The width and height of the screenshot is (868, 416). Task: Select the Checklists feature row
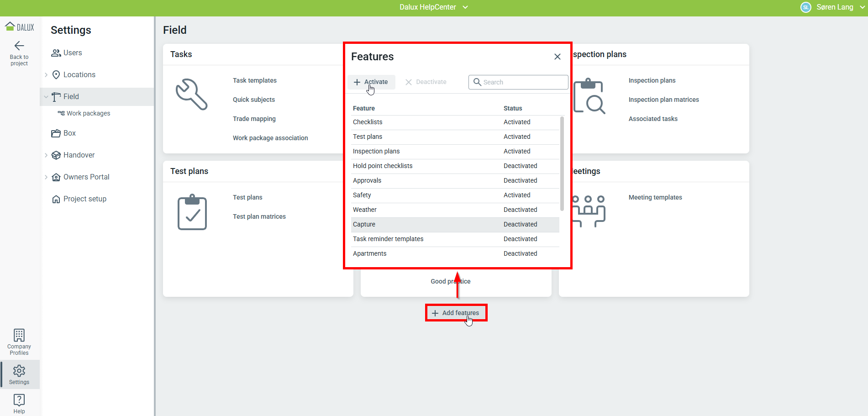[455, 122]
